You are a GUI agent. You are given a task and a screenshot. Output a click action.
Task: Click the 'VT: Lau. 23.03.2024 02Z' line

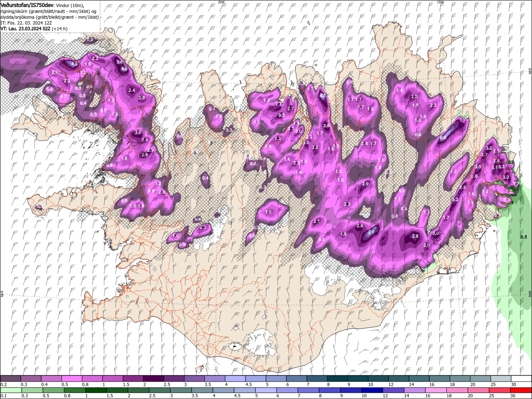click(x=26, y=29)
